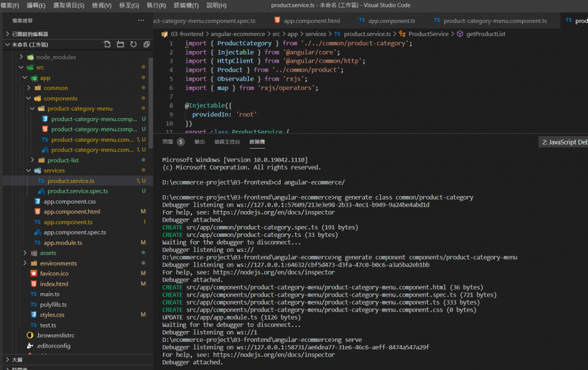Click the New File icon in Explorer header

pos(107,44)
